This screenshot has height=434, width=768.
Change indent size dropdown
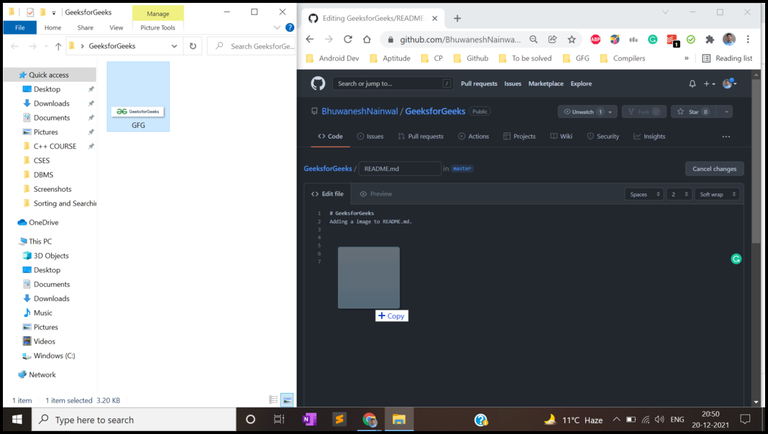pyautogui.click(x=679, y=194)
